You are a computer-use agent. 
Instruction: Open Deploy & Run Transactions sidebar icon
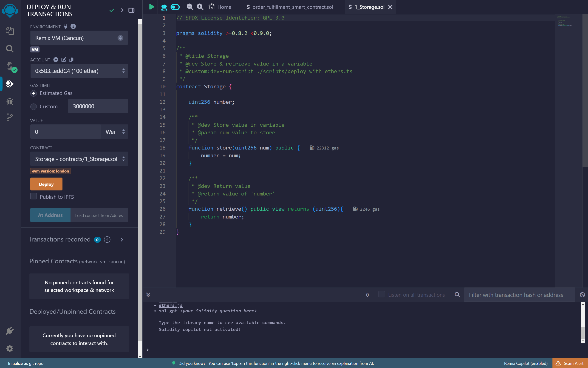(10, 84)
